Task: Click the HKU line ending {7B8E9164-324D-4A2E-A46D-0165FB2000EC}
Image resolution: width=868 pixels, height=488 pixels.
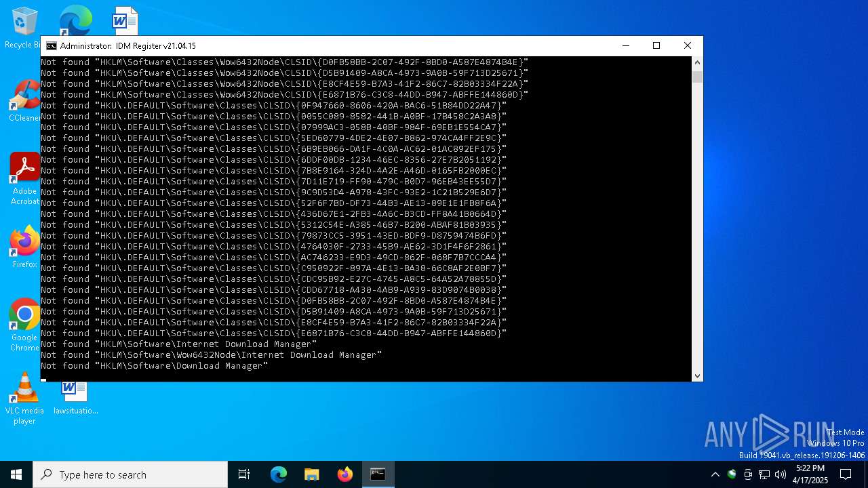Action: (x=273, y=171)
